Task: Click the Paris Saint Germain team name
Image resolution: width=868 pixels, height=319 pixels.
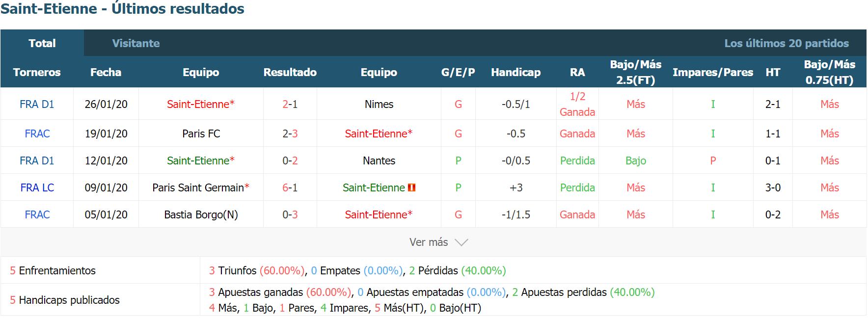Action: [x=198, y=187]
